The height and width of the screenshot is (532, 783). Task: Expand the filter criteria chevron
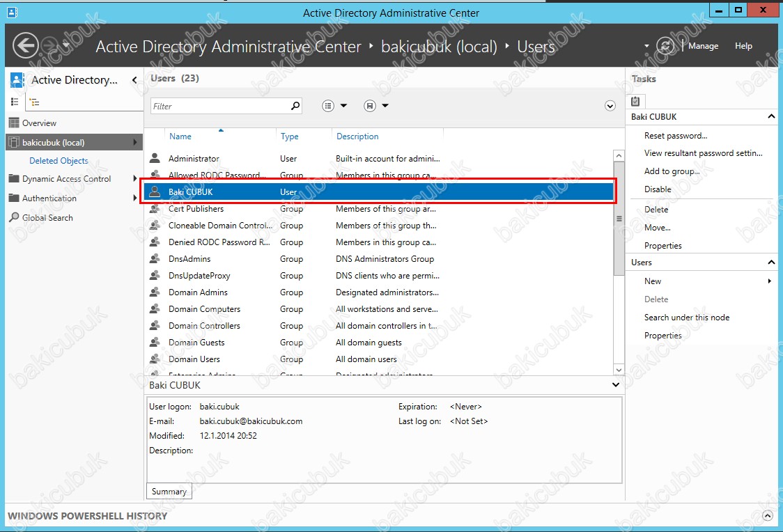(610, 106)
